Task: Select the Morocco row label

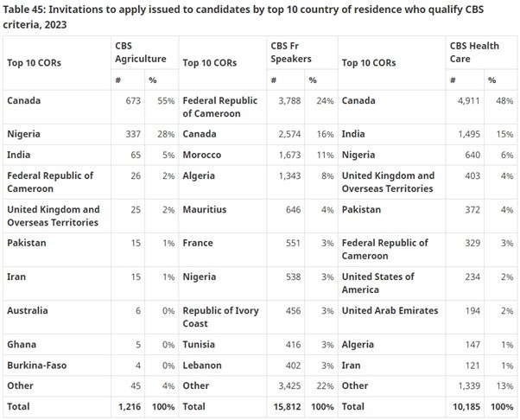Action: coord(201,155)
